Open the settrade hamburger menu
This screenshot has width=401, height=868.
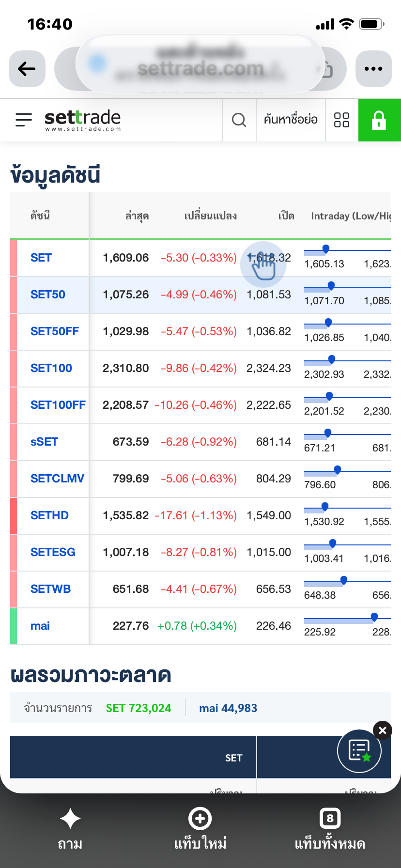tap(23, 120)
